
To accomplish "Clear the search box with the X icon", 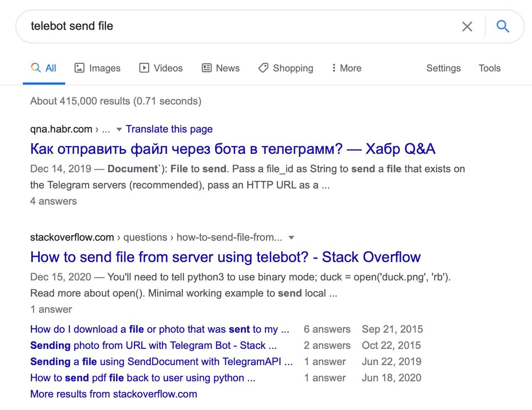I will (467, 27).
